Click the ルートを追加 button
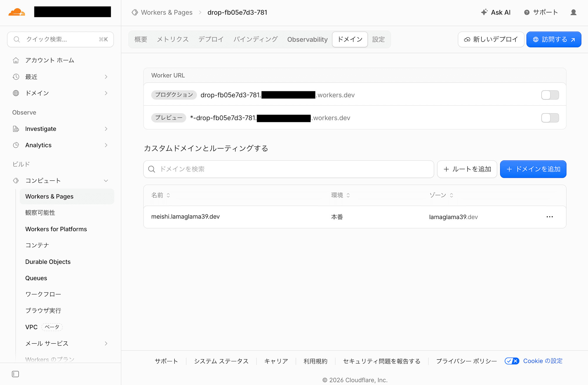 [x=467, y=169]
